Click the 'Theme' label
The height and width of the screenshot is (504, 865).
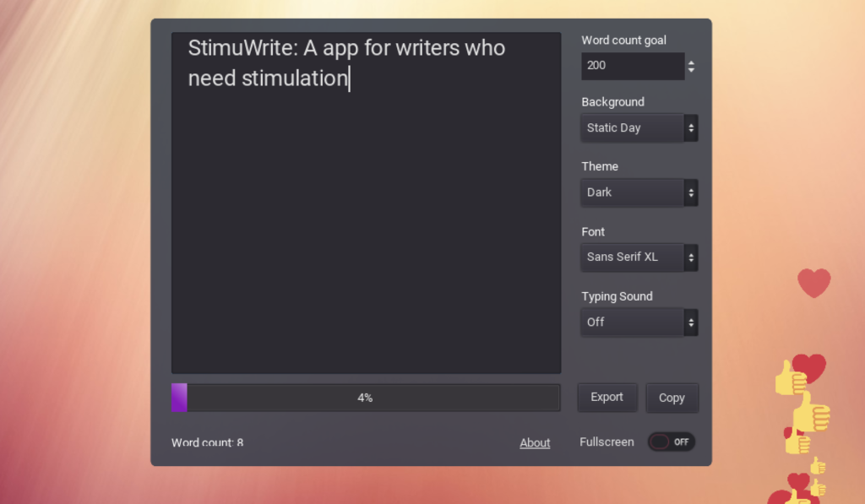600,166
